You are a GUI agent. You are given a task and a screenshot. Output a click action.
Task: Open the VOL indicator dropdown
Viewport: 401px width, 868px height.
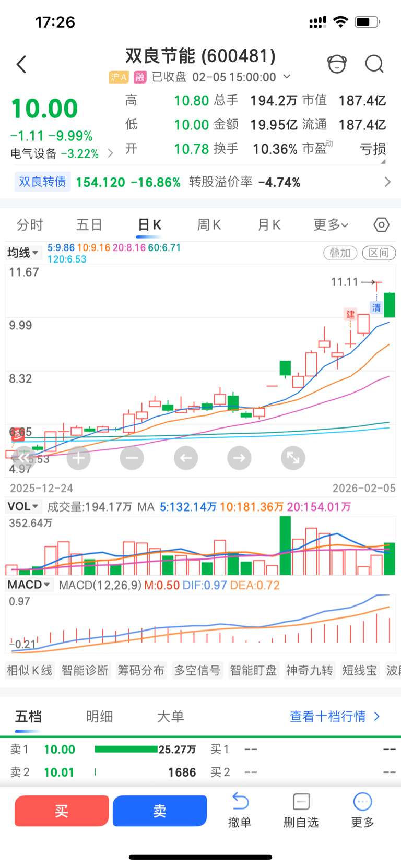(23, 506)
